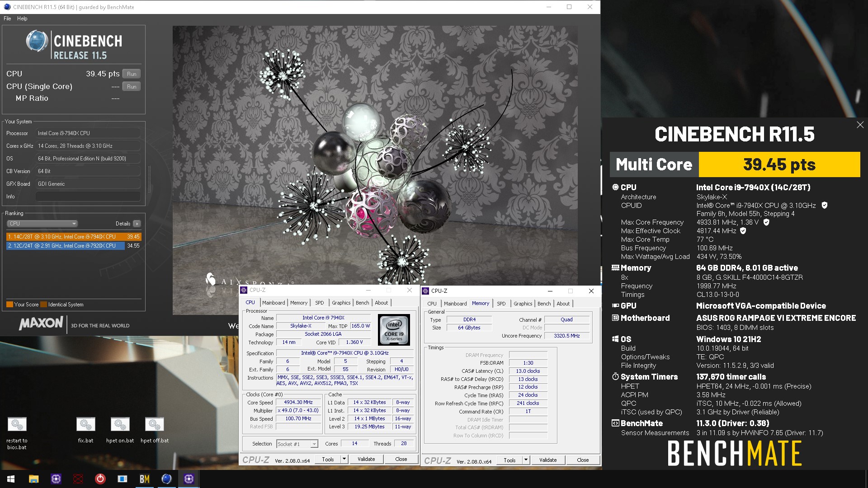The width and height of the screenshot is (868, 488).
Task: Click Validate in left CPU-Z window
Action: click(x=366, y=459)
